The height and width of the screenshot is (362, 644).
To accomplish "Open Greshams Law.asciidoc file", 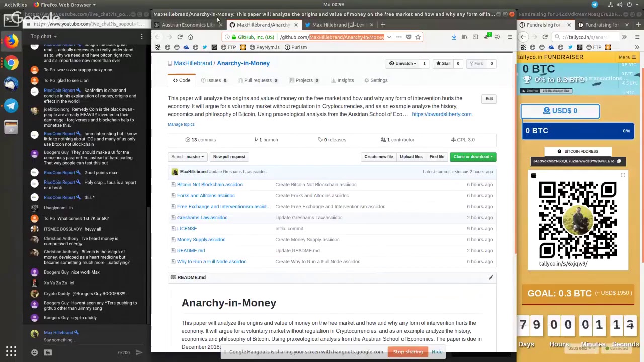I will click(202, 218).
